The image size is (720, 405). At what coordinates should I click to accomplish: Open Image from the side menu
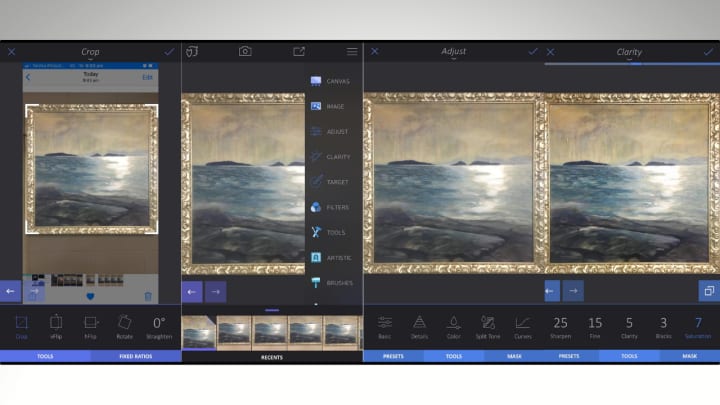click(328, 107)
